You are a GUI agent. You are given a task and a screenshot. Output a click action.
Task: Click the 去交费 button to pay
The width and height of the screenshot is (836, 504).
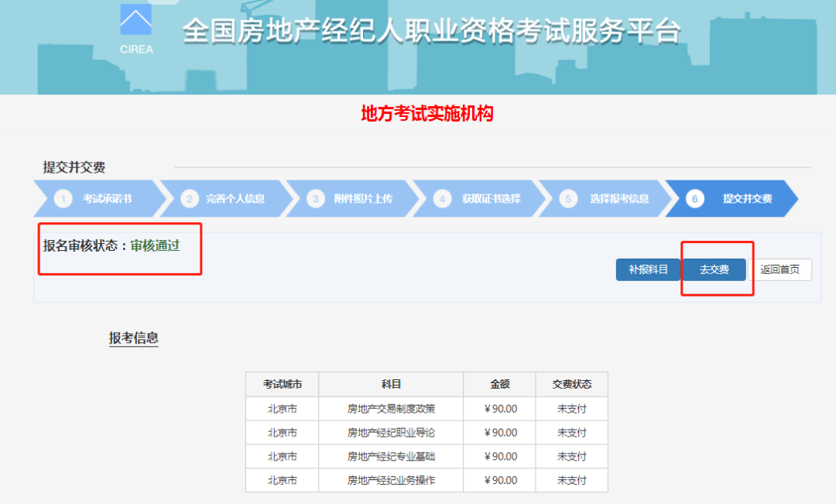714,270
